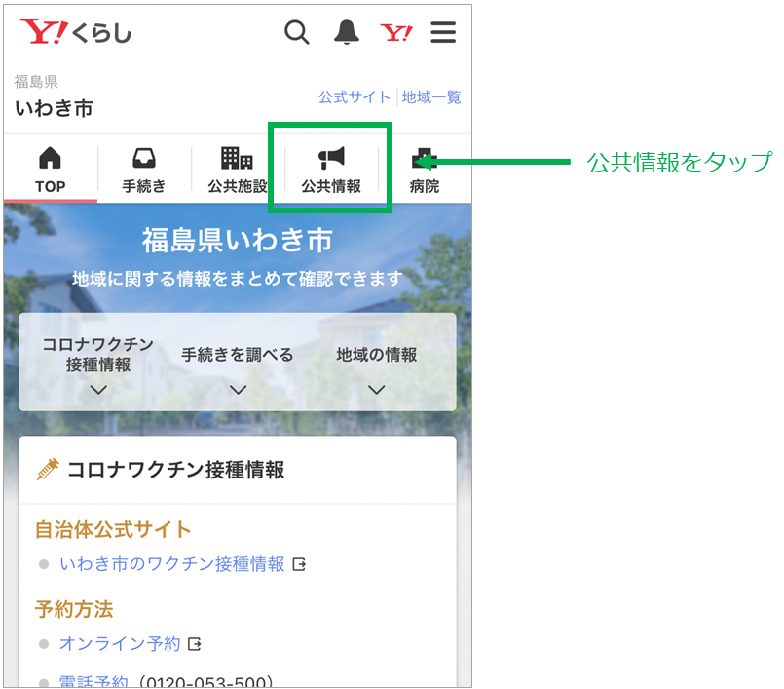Open the hamburger menu
This screenshot has width=784, height=689.
coord(443,32)
